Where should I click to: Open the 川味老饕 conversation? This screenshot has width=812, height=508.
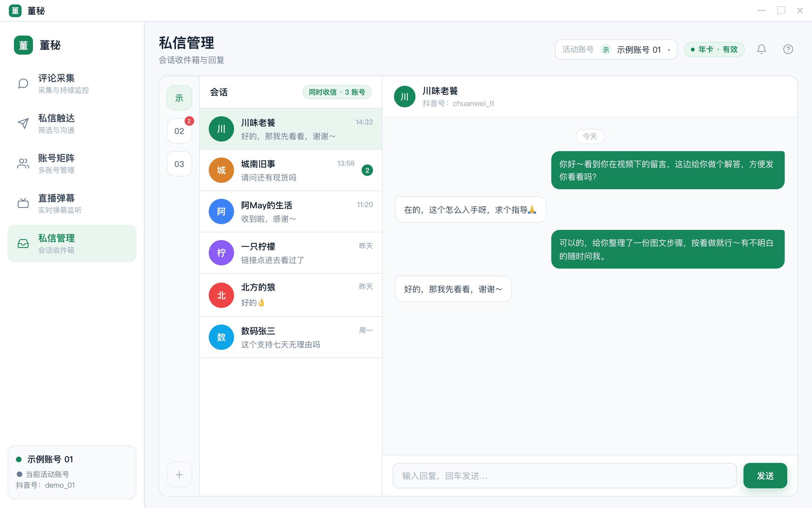291,129
